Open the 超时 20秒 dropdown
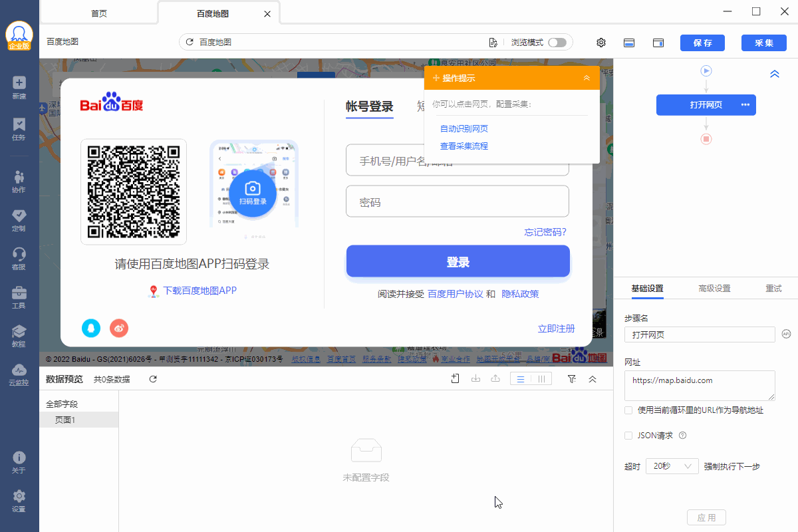This screenshot has height=532, width=798. (672, 467)
